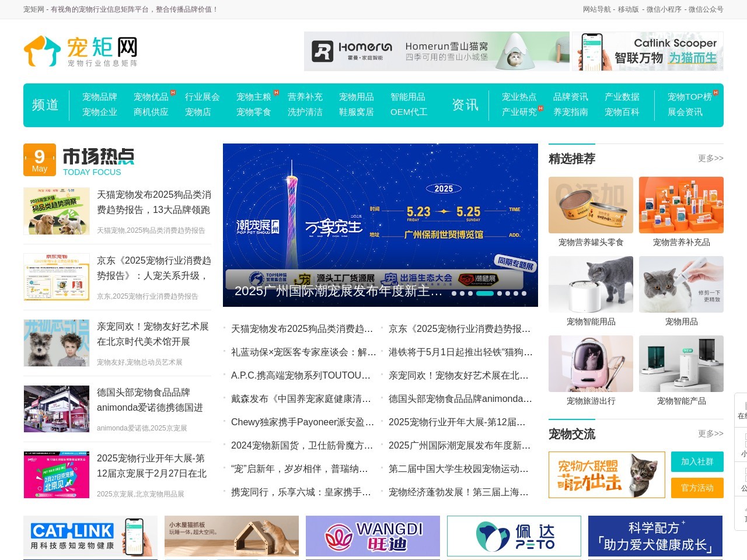Open 网站导航 in top bar
The height and width of the screenshot is (560, 747).
click(596, 9)
